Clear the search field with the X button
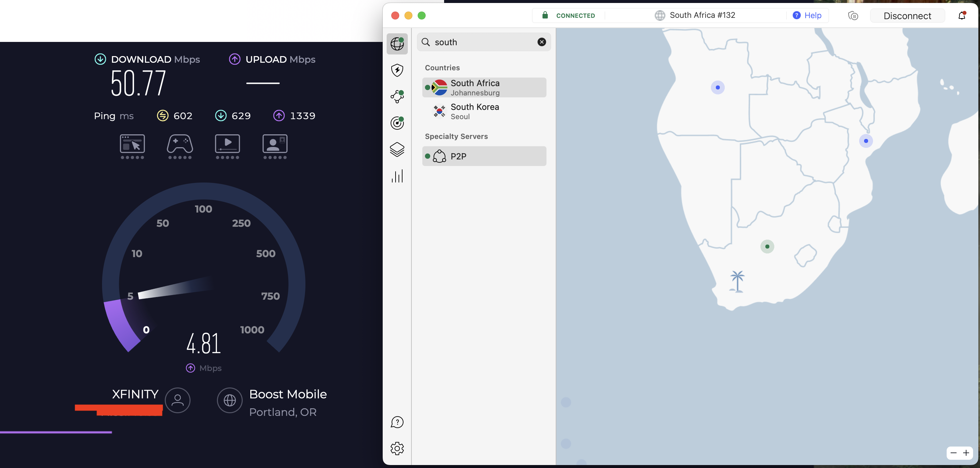Viewport: 980px width, 468px height. coord(542,42)
